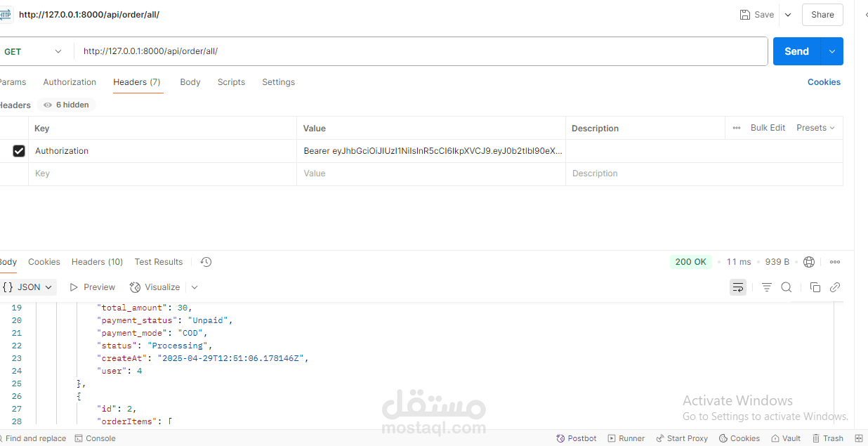This screenshot has height=446, width=868.
Task: Click the 939 B response size
Action: (x=777, y=262)
